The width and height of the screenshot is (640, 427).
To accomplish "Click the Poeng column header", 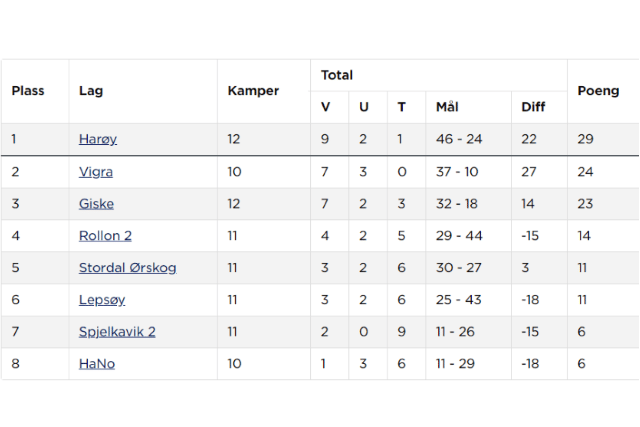I will pos(598,91).
